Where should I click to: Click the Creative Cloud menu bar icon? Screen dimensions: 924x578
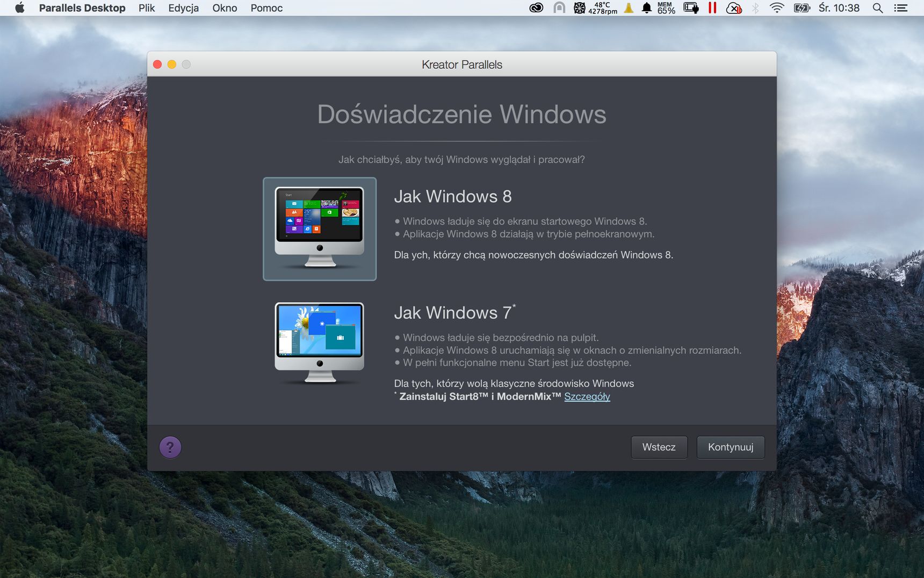tap(536, 8)
